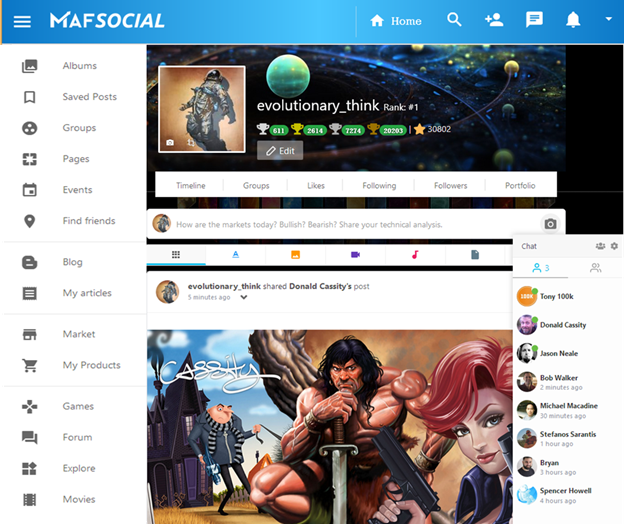Open chat with Bob Walker
The height and width of the screenshot is (524, 624).
point(567,382)
